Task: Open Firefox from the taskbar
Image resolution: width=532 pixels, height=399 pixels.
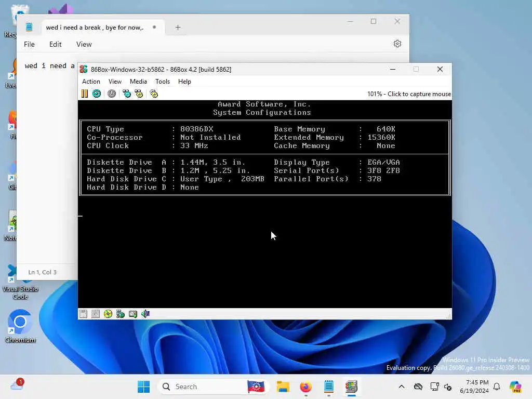Action: (x=305, y=387)
